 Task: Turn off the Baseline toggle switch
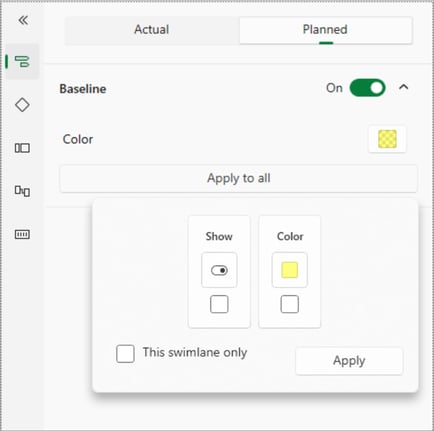click(x=367, y=88)
